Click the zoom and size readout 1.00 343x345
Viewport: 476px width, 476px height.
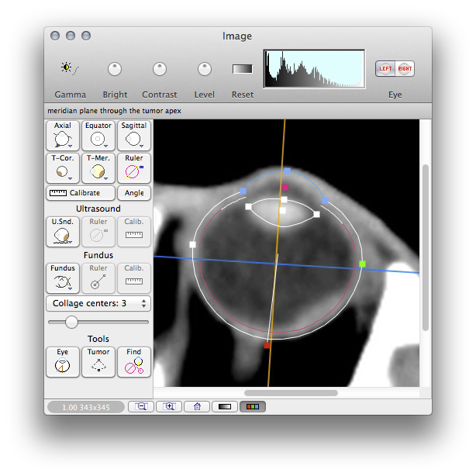(86, 407)
